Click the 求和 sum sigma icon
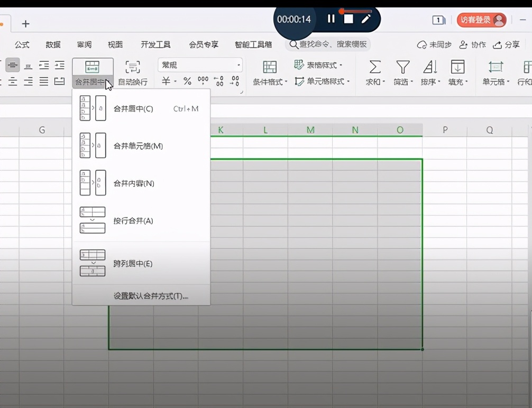The image size is (532, 408). (375, 67)
